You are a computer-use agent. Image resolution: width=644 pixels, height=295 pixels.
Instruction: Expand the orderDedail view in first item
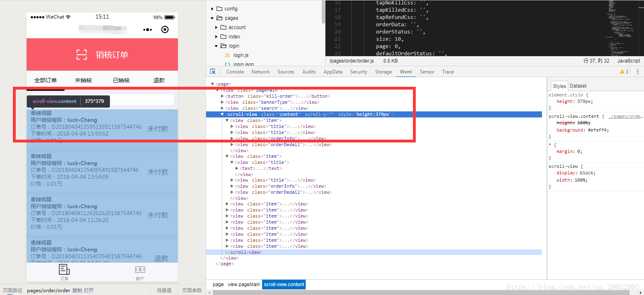point(232,144)
